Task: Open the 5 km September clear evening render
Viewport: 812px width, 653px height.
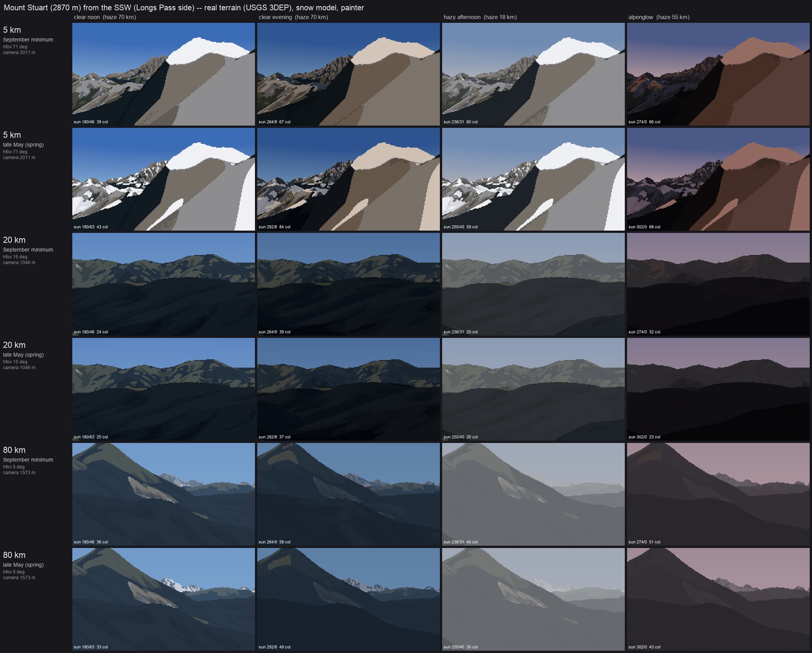Action: point(348,74)
